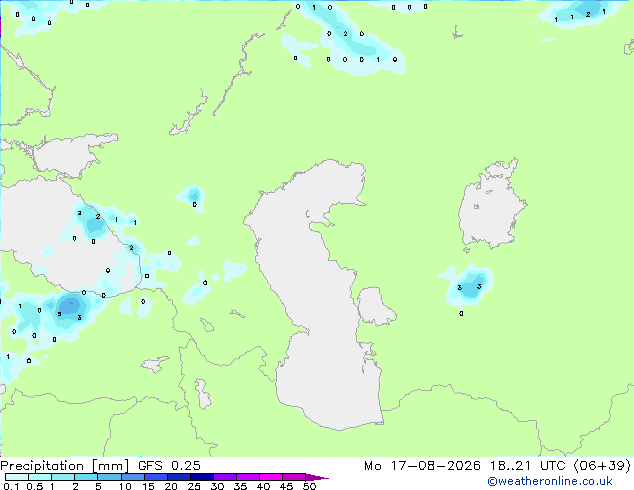Viewport: 634px width, 490px height.
Task: Click the '10' legend scale value
Action: tap(125, 486)
